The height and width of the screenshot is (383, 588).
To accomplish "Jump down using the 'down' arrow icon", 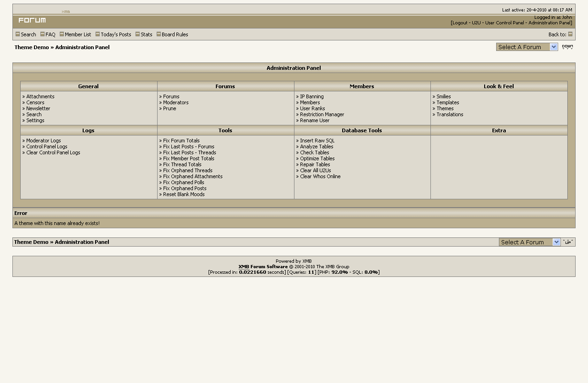I will (x=567, y=47).
